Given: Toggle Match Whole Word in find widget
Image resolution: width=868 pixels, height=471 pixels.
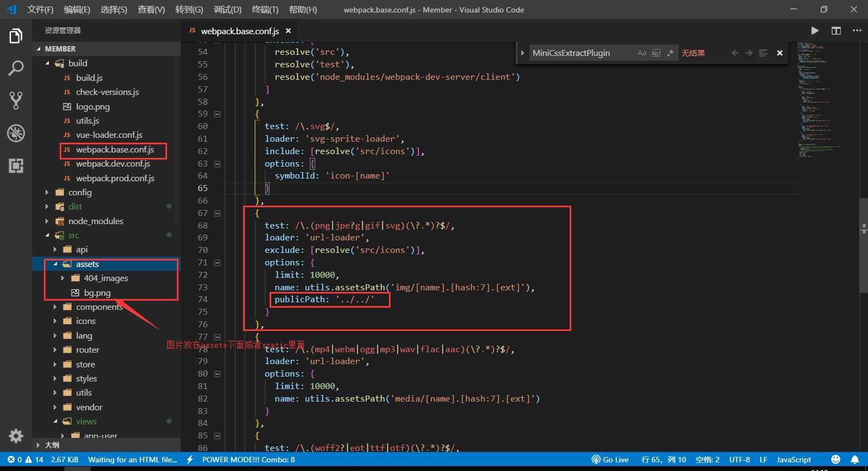Looking at the screenshot, I should coord(656,53).
